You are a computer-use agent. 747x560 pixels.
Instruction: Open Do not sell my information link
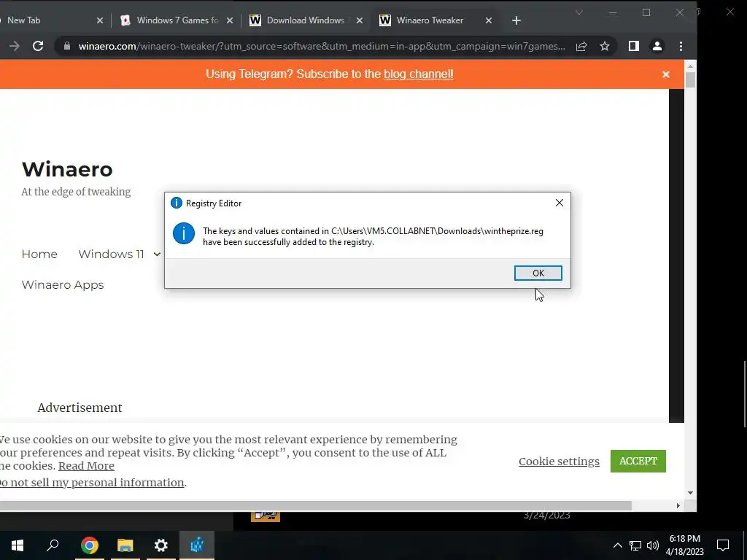pos(92,483)
